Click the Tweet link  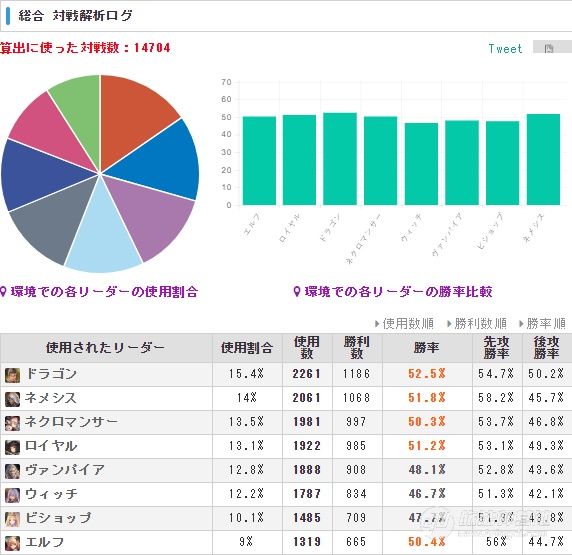505,49
